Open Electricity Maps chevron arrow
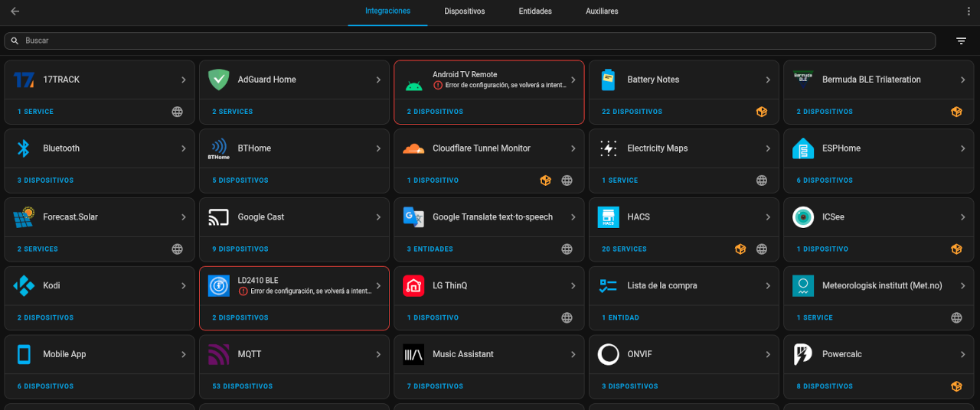The width and height of the screenshot is (980, 410). [768, 148]
